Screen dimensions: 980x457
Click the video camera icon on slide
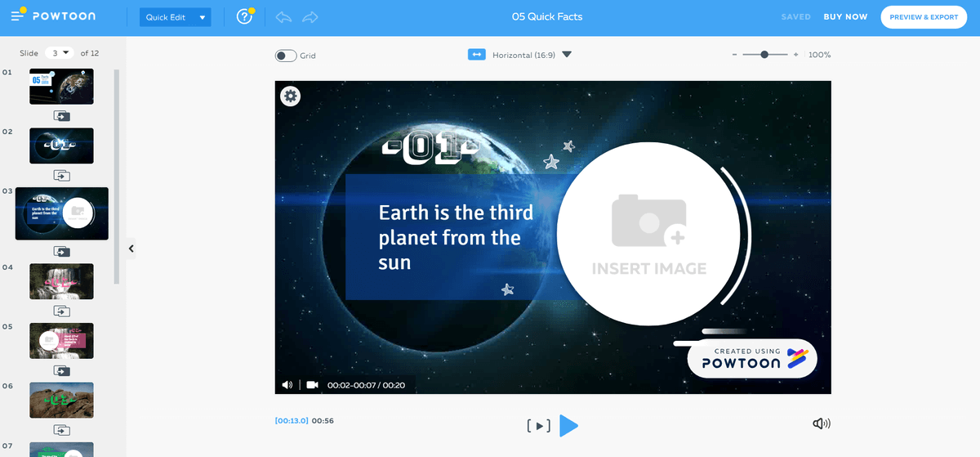pyautogui.click(x=311, y=384)
